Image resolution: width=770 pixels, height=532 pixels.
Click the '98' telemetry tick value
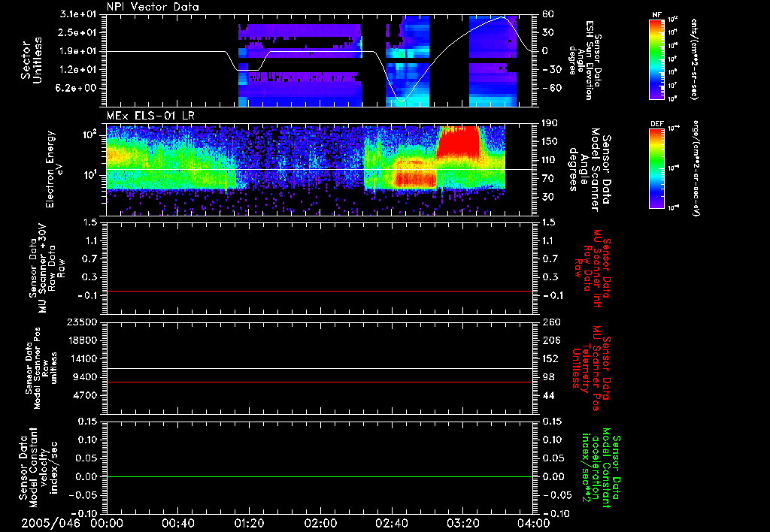[x=548, y=377]
